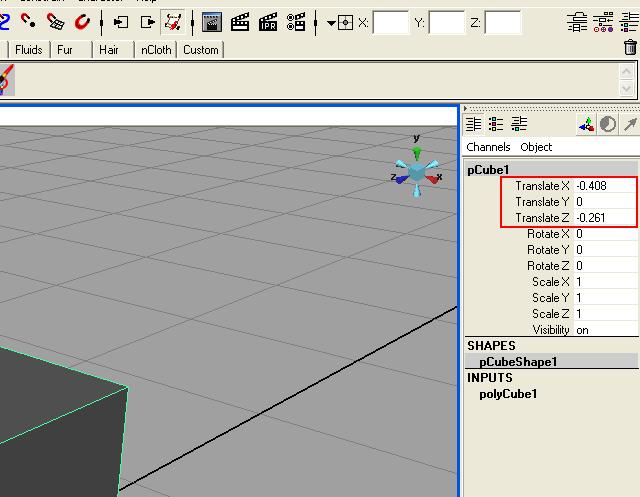Viewport: 640px width, 497px height.
Task: Select the Rotate X channel label
Action: tap(548, 234)
